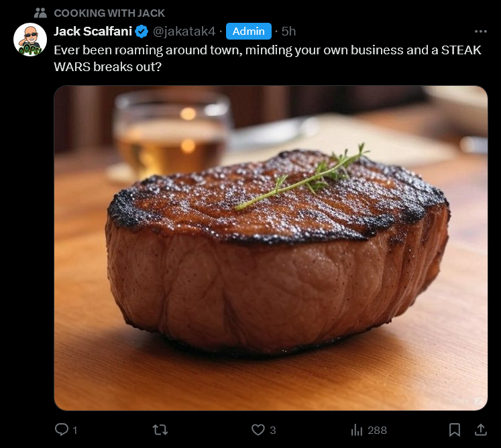Viewport: 501px width, 448px height.
Task: Open Jack Scalfani's profile name
Action: [x=93, y=32]
